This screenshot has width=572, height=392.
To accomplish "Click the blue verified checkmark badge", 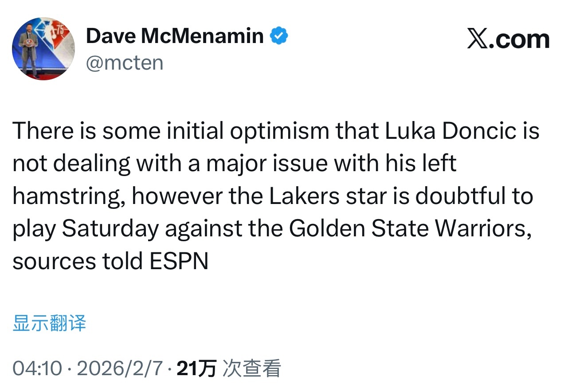I will pos(279,36).
